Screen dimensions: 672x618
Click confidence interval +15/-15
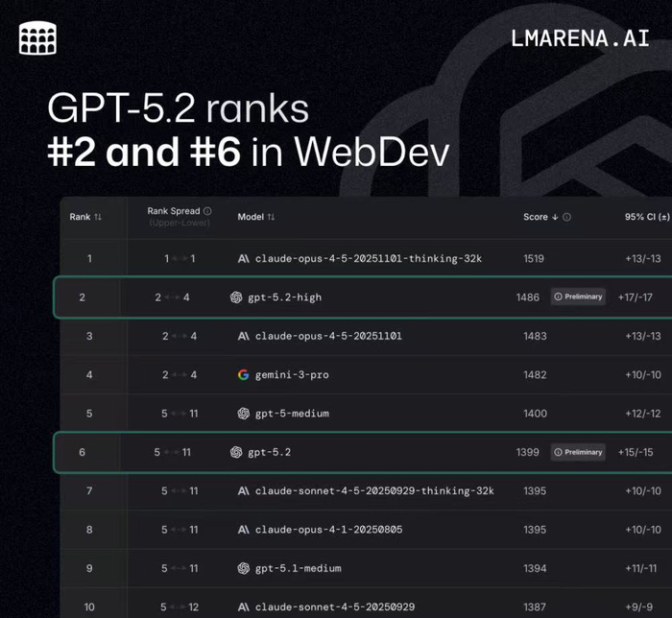pos(636,452)
